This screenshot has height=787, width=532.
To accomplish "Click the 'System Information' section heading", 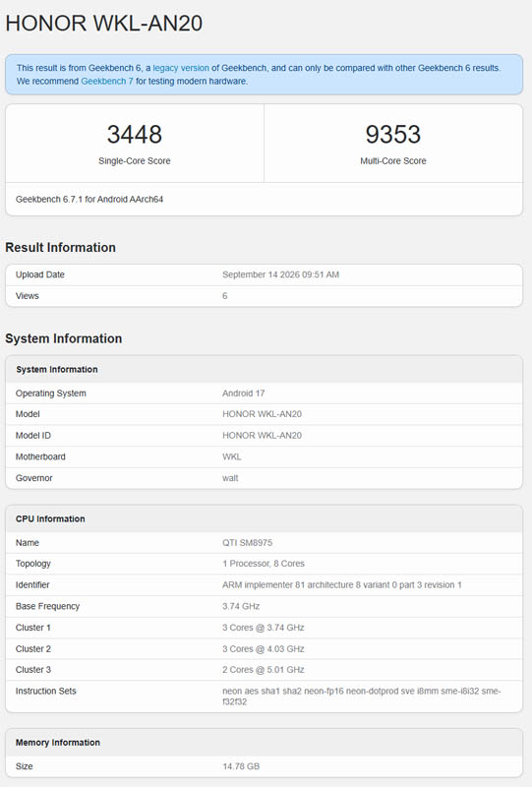I will pyautogui.click(x=64, y=338).
